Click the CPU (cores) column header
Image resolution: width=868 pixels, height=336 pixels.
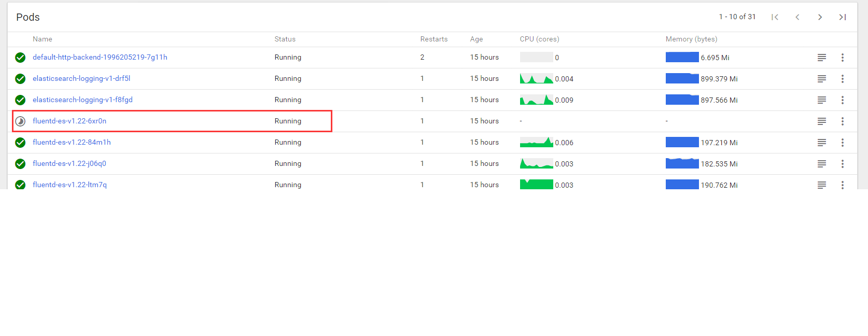coord(540,39)
